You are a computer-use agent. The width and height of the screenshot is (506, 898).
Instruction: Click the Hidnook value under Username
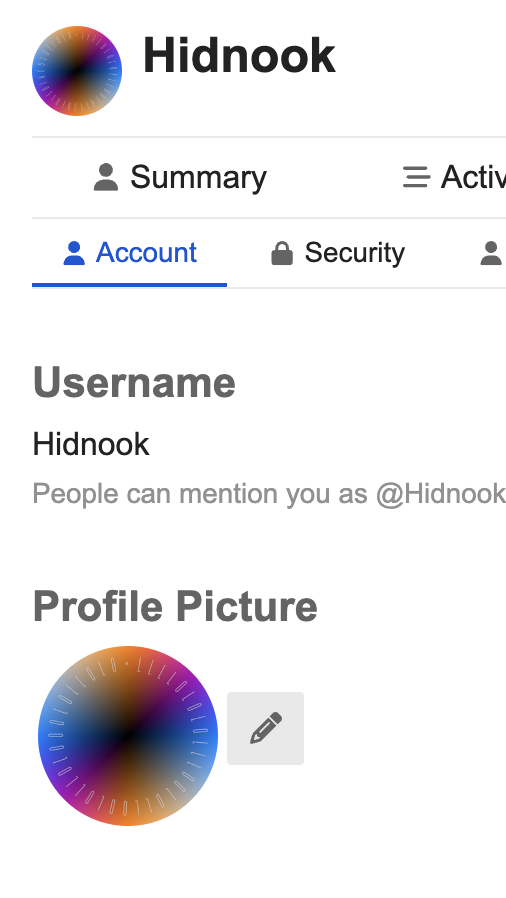pyautogui.click(x=91, y=444)
